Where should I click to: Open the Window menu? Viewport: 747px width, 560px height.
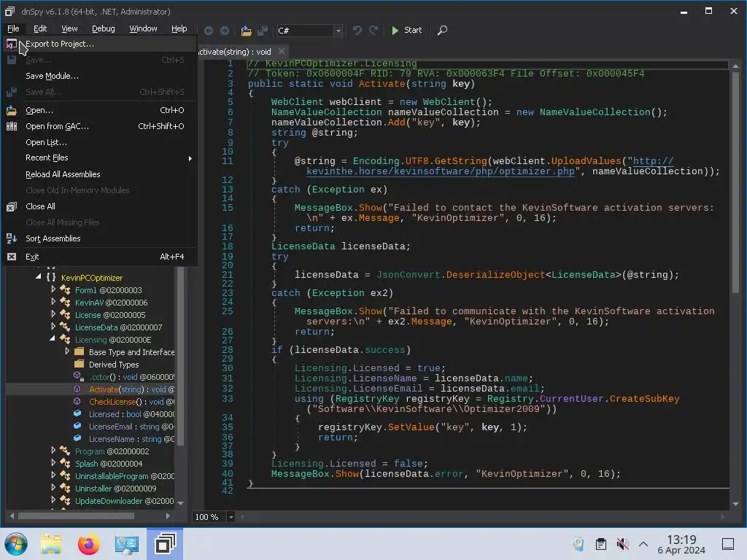click(143, 28)
